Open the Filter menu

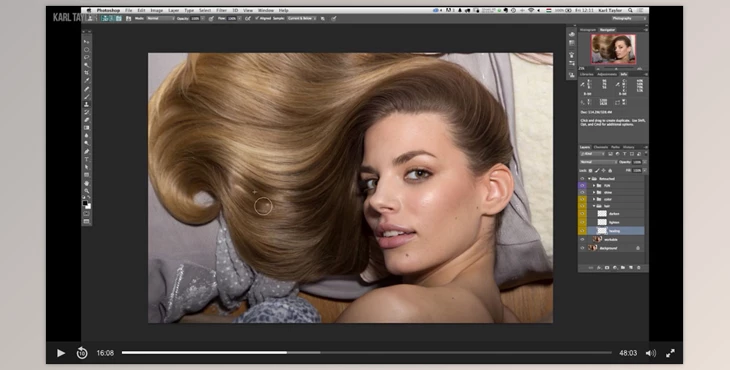click(222, 10)
